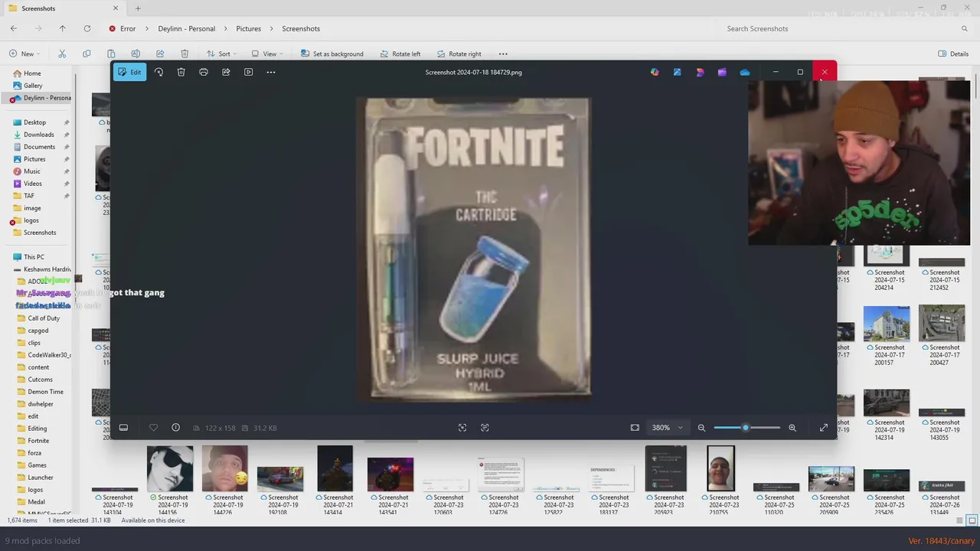Open the Demon Time folder
This screenshot has width=980, height=551.
point(46,392)
